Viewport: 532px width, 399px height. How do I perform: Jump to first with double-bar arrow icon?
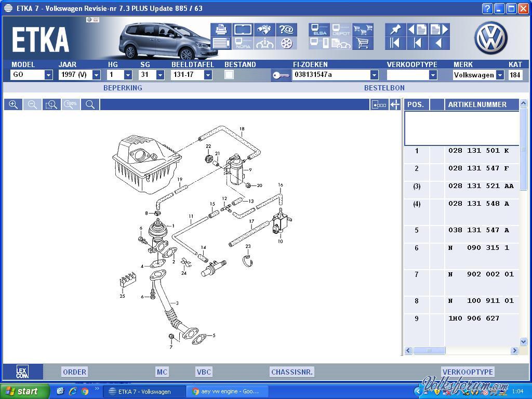pos(395,43)
